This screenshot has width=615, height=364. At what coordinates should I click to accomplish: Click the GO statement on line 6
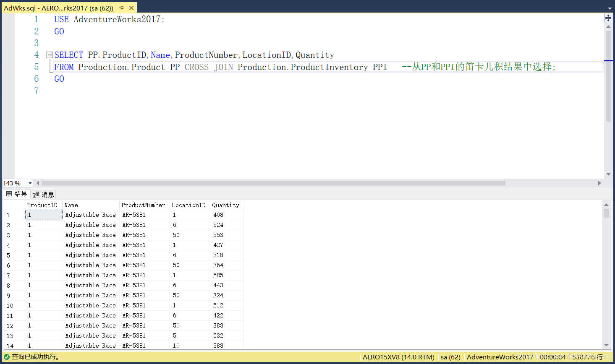tap(59, 79)
